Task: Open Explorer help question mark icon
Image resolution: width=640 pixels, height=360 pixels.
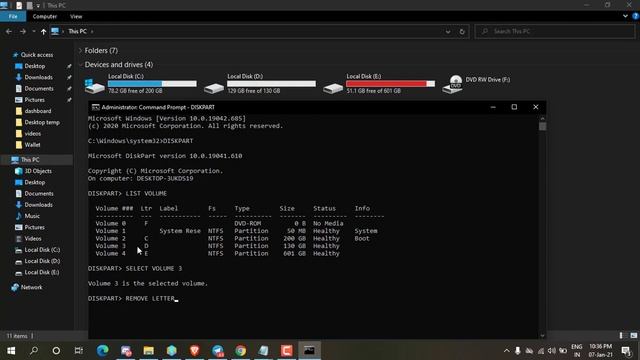Action: [x=635, y=16]
